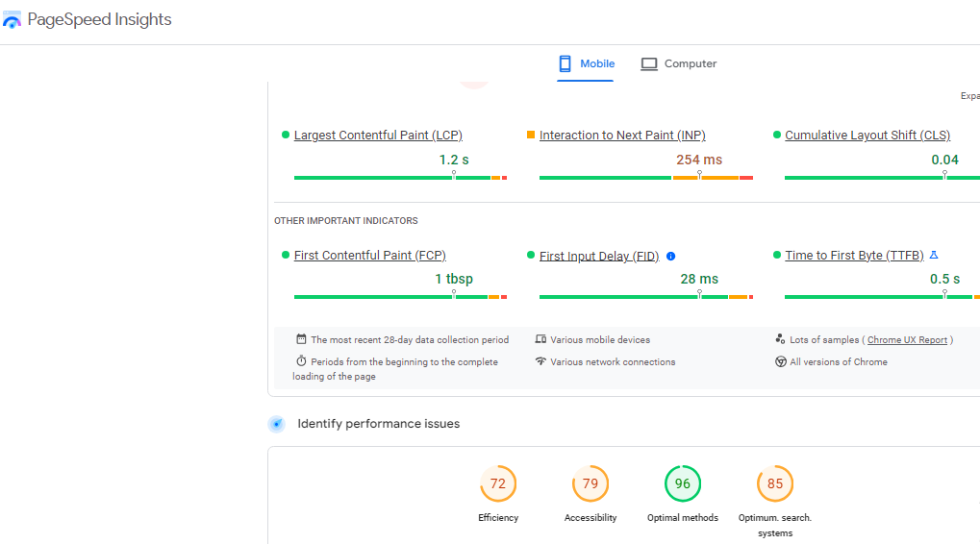Image resolution: width=980 pixels, height=544 pixels.
Task: Click the Various network connections text
Action: [x=613, y=362]
